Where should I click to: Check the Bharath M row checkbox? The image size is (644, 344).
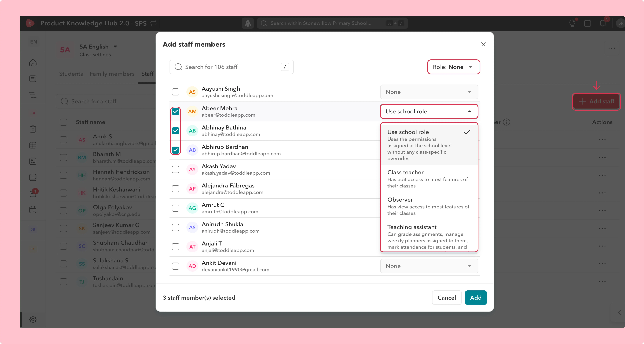tap(63, 158)
